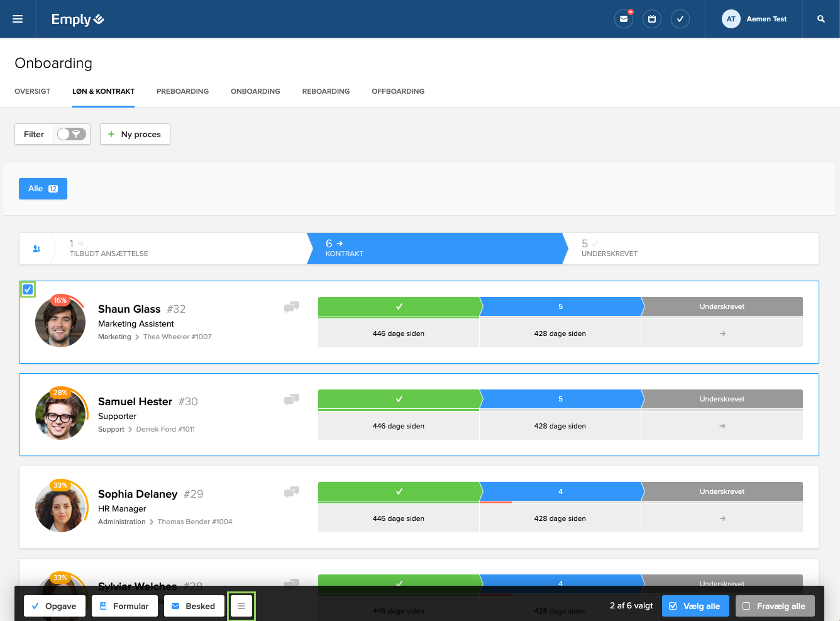Toggle the Filter switch
The width and height of the screenshot is (840, 621).
pyautogui.click(x=71, y=134)
